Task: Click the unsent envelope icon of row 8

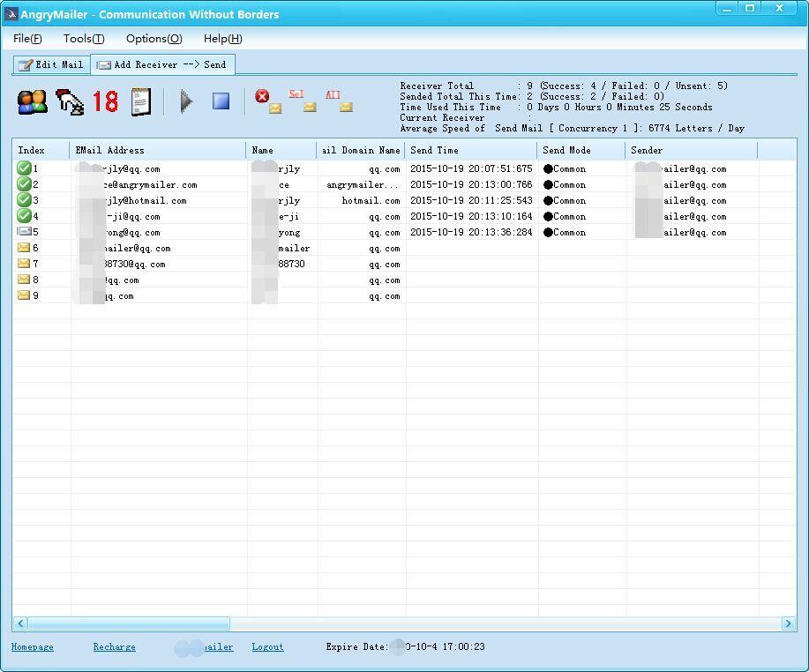Action: pyautogui.click(x=24, y=280)
